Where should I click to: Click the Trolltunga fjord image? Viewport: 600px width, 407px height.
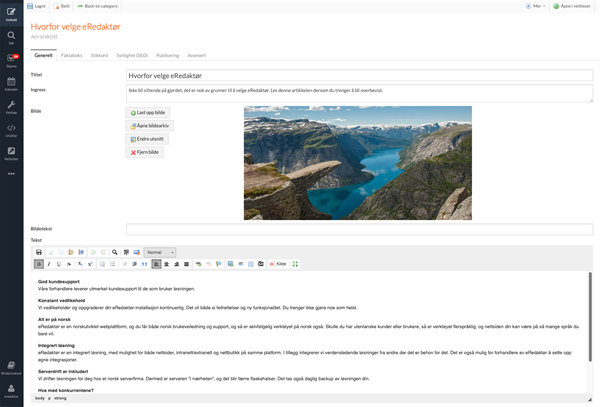click(358, 163)
